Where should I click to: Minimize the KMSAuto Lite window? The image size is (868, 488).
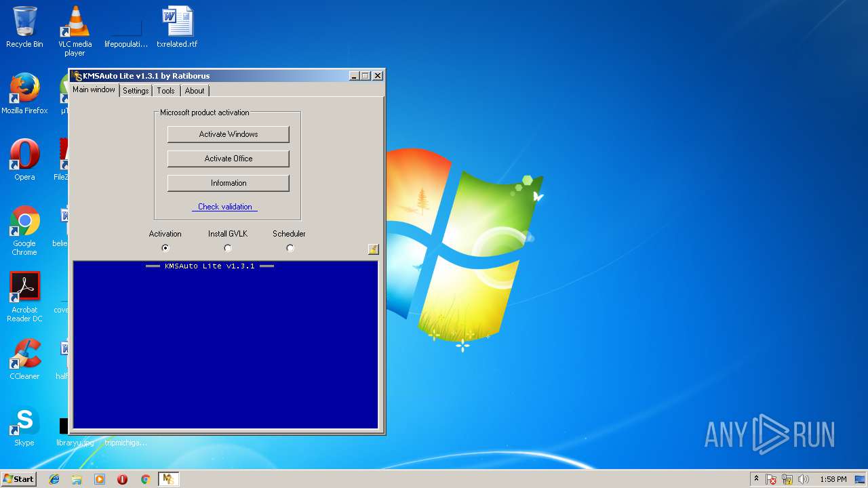click(x=354, y=76)
